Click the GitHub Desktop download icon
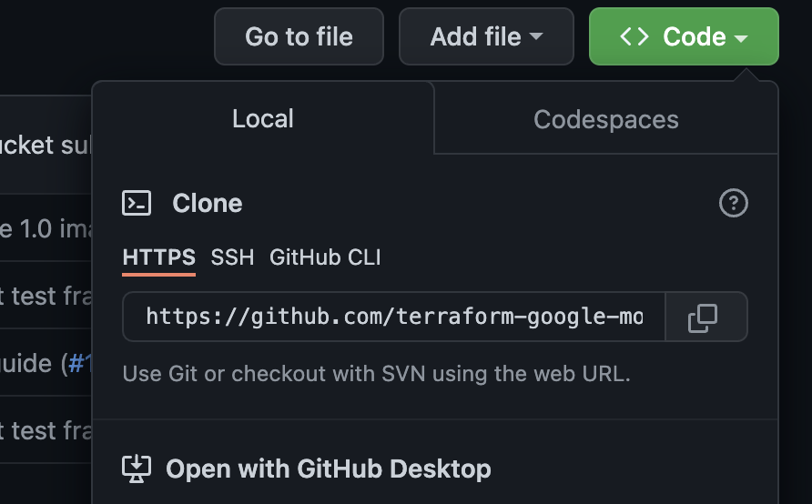Image resolution: width=812 pixels, height=504 pixels. [x=137, y=469]
